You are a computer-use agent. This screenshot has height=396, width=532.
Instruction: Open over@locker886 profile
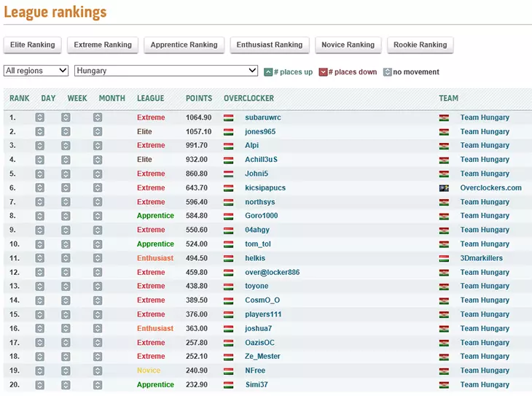(x=273, y=272)
